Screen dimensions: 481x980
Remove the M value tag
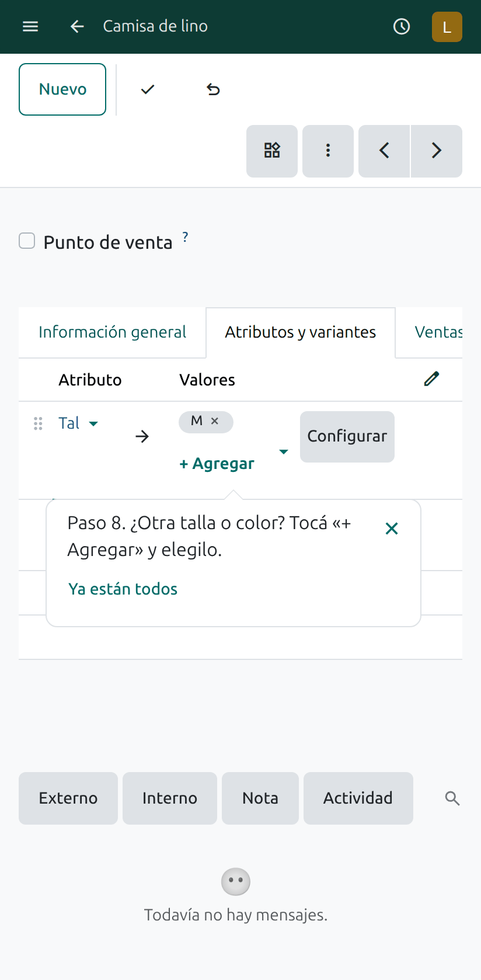pos(215,421)
